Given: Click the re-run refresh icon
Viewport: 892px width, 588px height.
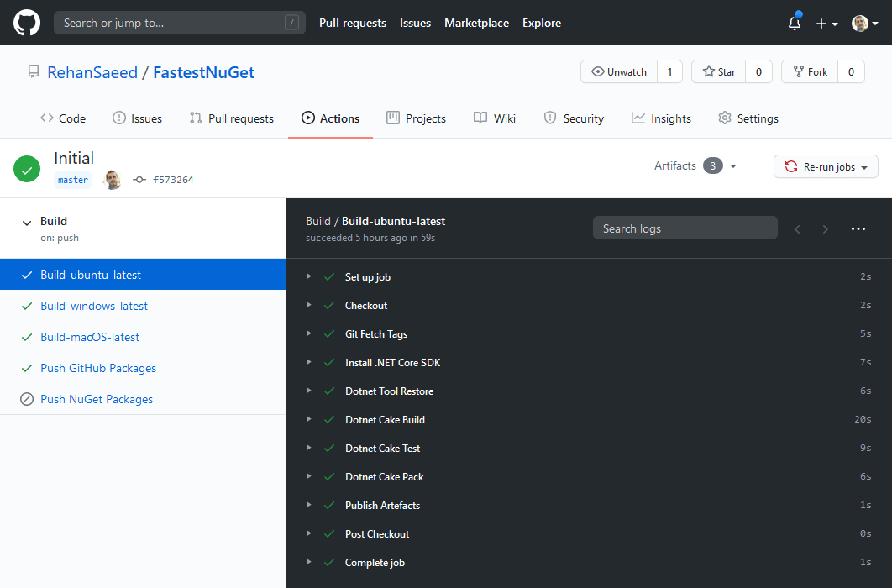Looking at the screenshot, I should pyautogui.click(x=791, y=166).
